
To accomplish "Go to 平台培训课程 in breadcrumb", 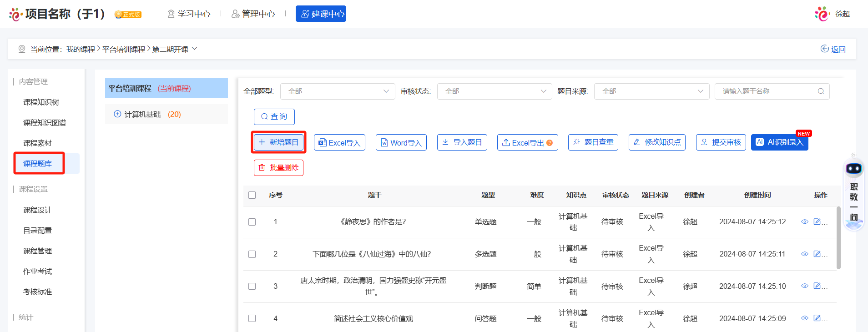I will [x=124, y=49].
